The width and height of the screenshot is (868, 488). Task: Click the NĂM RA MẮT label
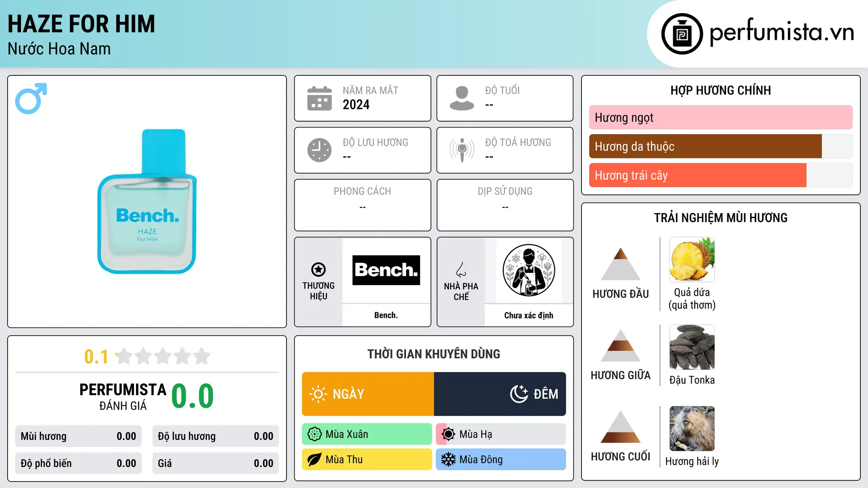[370, 90]
